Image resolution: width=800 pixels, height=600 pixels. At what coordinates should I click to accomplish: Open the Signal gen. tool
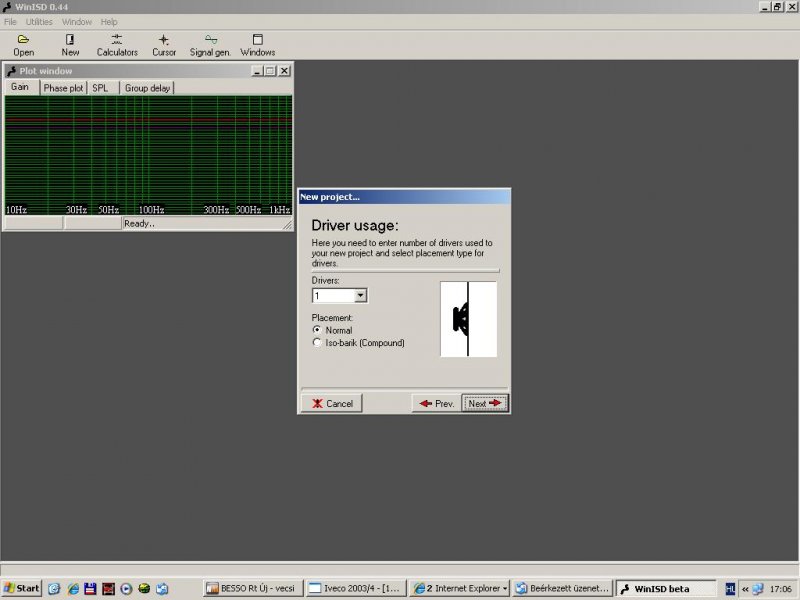[x=210, y=45]
